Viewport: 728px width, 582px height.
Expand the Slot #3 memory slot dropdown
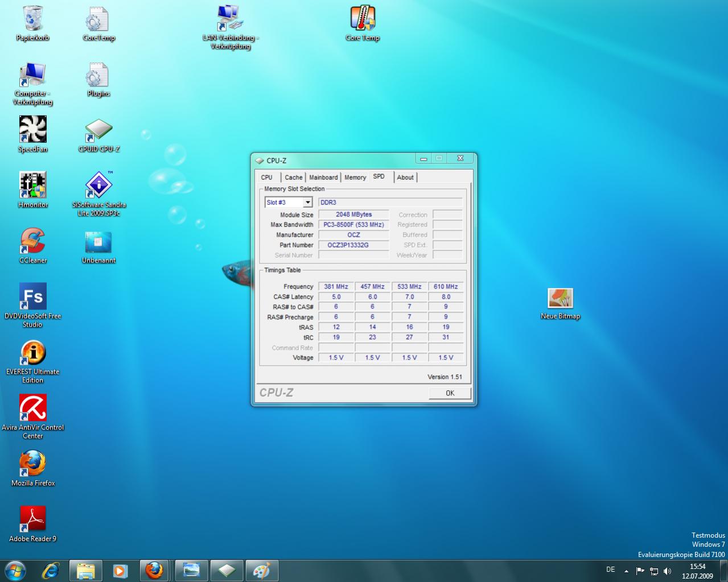[307, 203]
